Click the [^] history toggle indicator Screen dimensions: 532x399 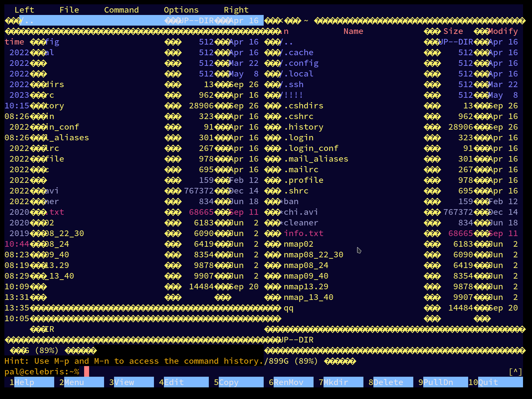(x=515, y=372)
